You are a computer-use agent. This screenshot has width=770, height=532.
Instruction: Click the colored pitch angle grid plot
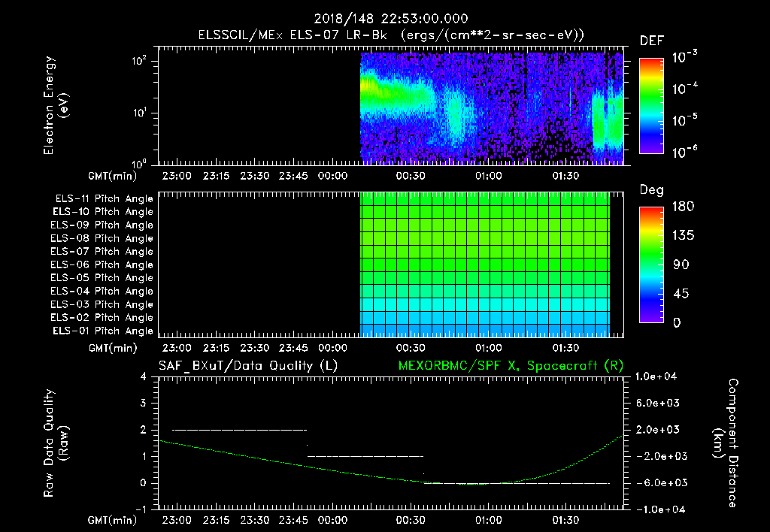(485, 264)
